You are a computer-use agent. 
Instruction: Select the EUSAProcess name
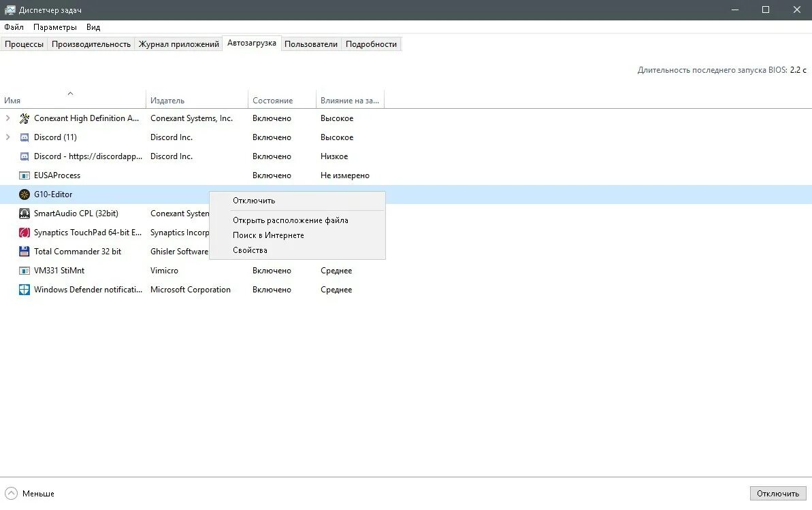(x=57, y=175)
